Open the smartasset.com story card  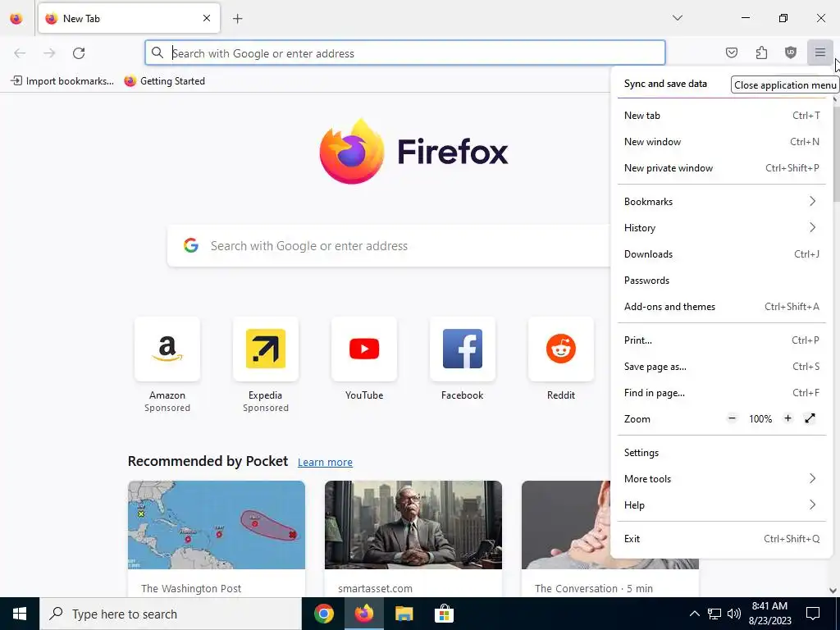coord(413,539)
